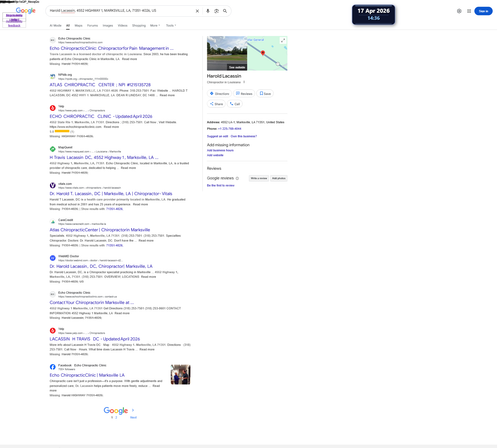Clear the search box with the X icon
The image size is (500, 448).
(197, 11)
